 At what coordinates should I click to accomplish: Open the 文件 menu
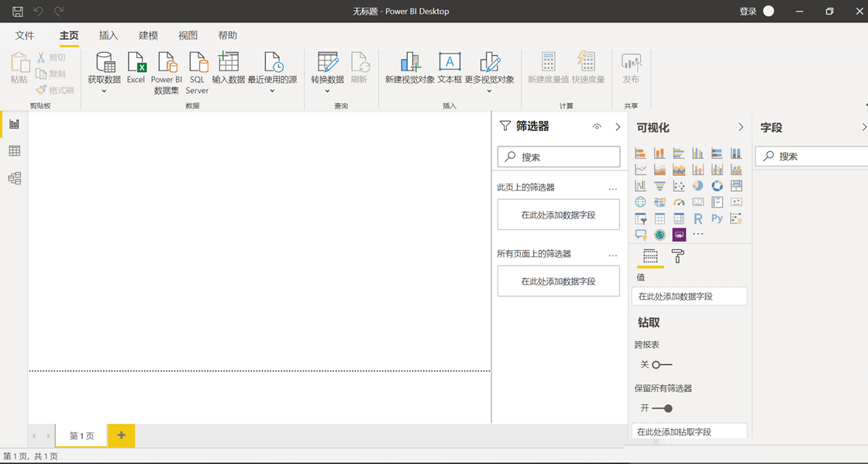pos(24,36)
